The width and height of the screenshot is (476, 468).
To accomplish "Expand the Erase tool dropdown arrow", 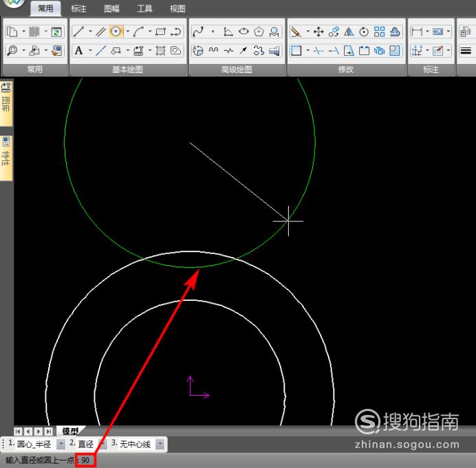I will [308, 32].
